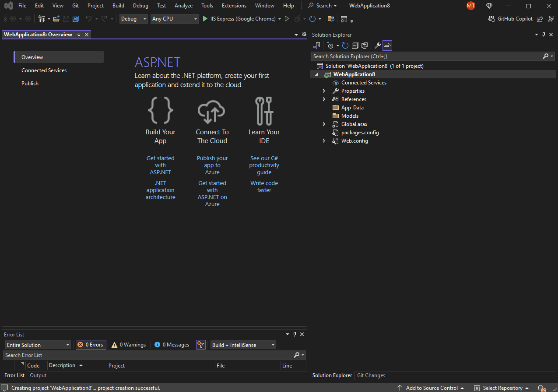The height and width of the screenshot is (392, 558).
Task: Click the GitHub Copilot icon
Action: point(492,19)
